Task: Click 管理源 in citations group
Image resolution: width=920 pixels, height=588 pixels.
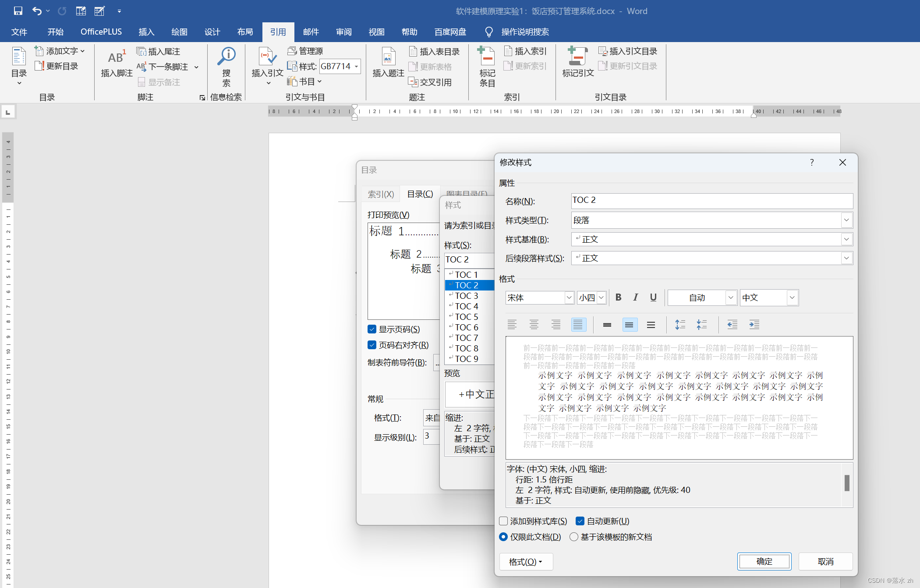Action: point(305,51)
